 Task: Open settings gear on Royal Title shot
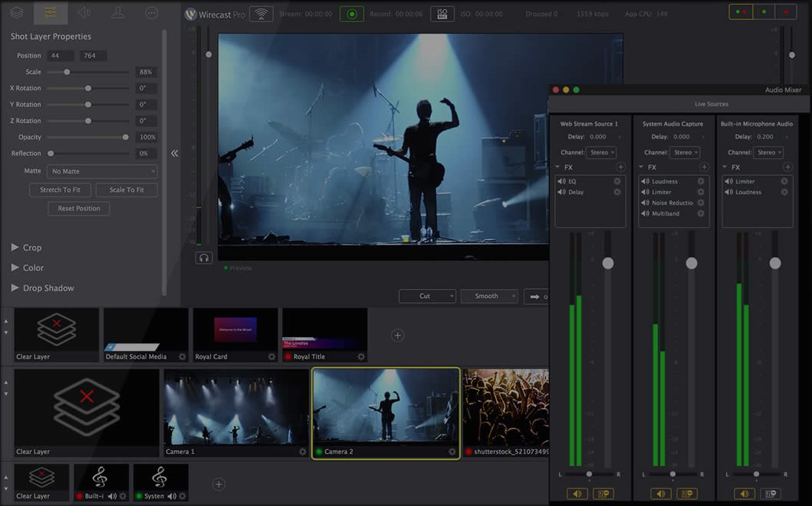(361, 357)
